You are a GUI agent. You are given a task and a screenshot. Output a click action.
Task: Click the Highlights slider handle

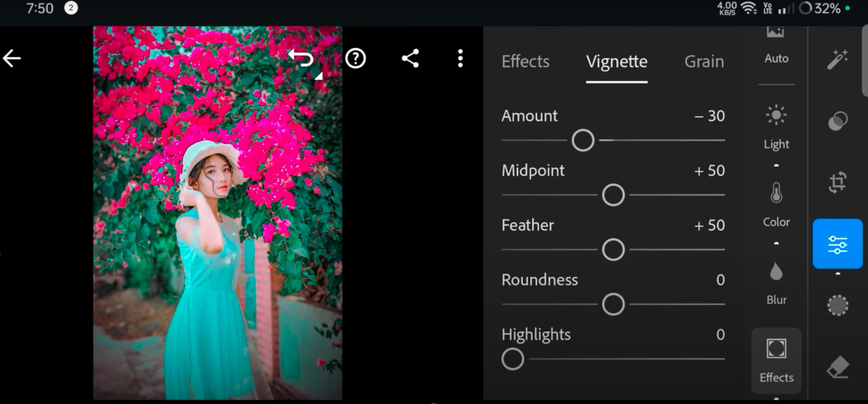point(513,359)
